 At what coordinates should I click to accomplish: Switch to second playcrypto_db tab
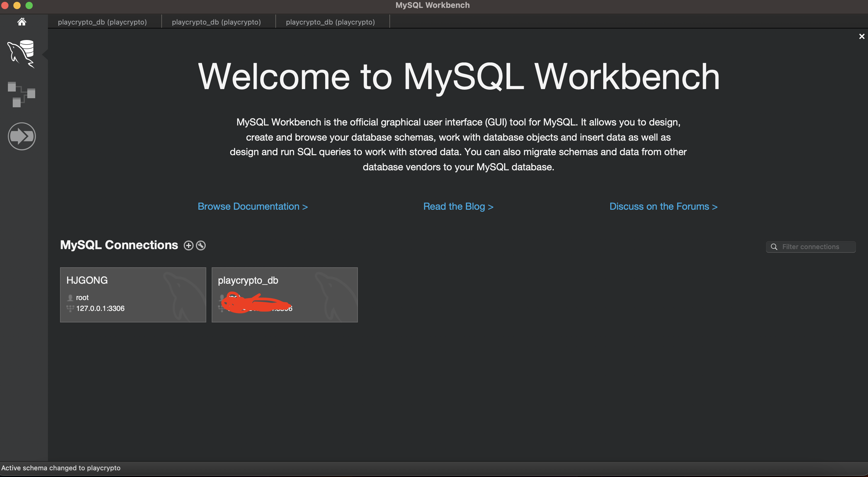pyautogui.click(x=216, y=22)
